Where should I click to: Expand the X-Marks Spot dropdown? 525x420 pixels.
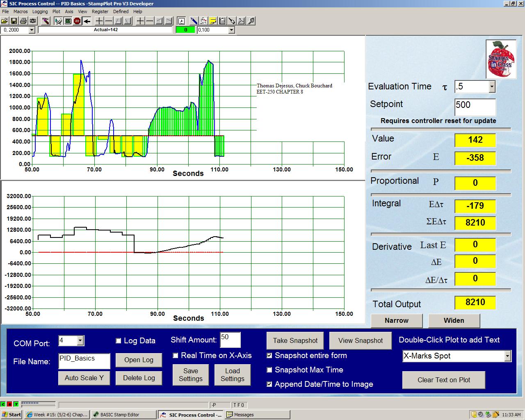[507, 356]
